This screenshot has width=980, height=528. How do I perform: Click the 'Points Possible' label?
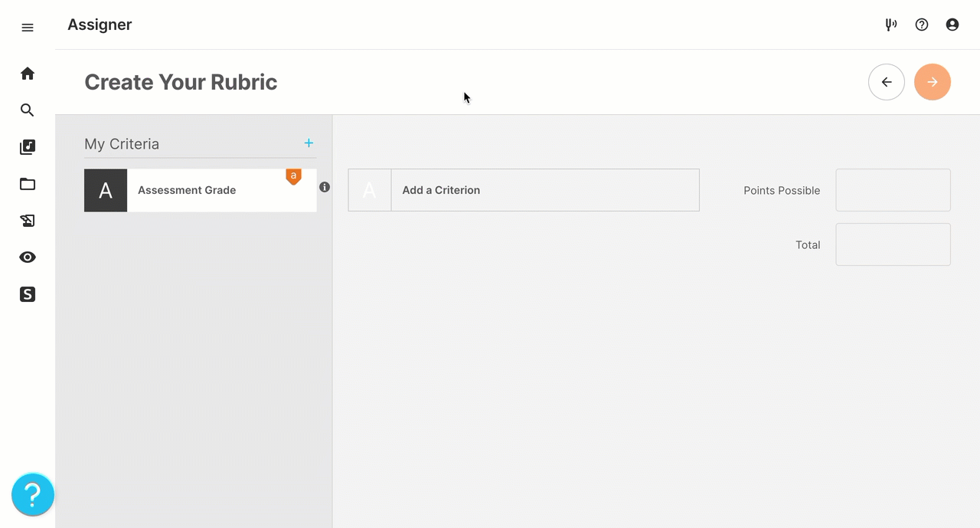click(782, 191)
